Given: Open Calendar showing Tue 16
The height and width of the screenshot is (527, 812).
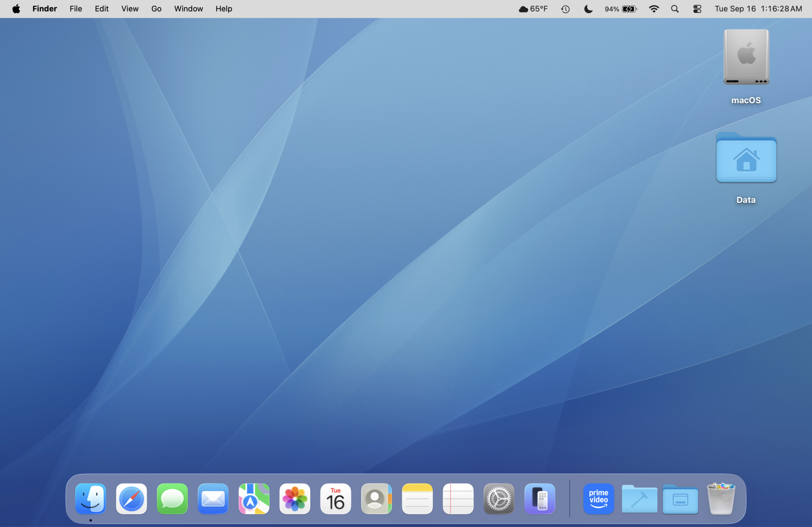Looking at the screenshot, I should (335, 499).
